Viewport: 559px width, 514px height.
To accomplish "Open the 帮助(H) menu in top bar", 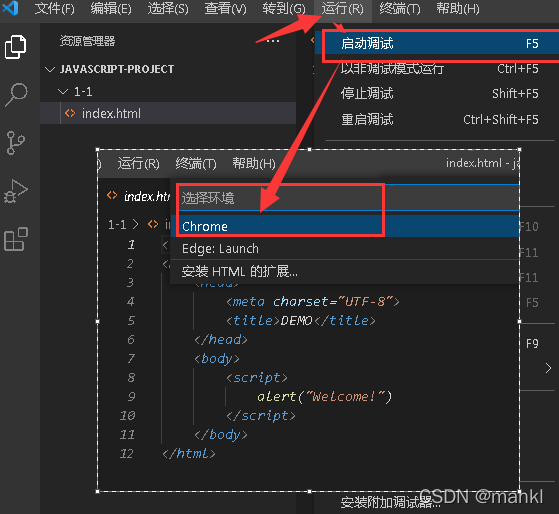I will [x=458, y=8].
